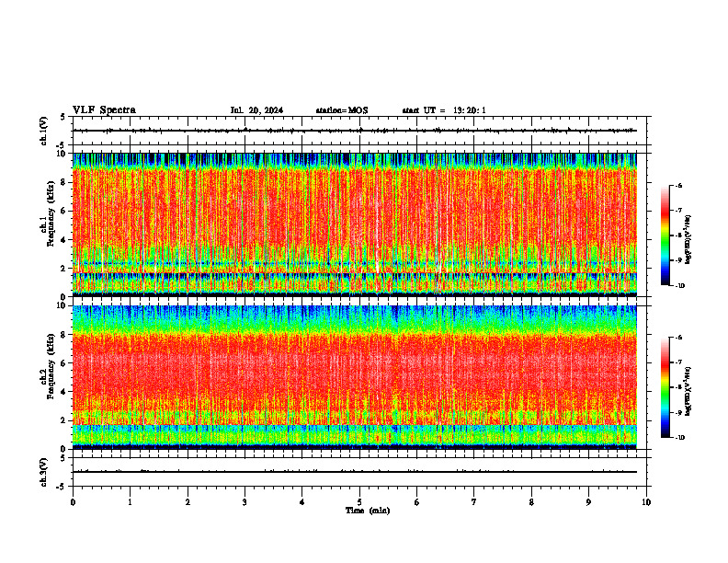The height and width of the screenshot is (563, 728).
Task: Click the "4" kHz tick on ch.1 frequency axis
Action: [64, 240]
